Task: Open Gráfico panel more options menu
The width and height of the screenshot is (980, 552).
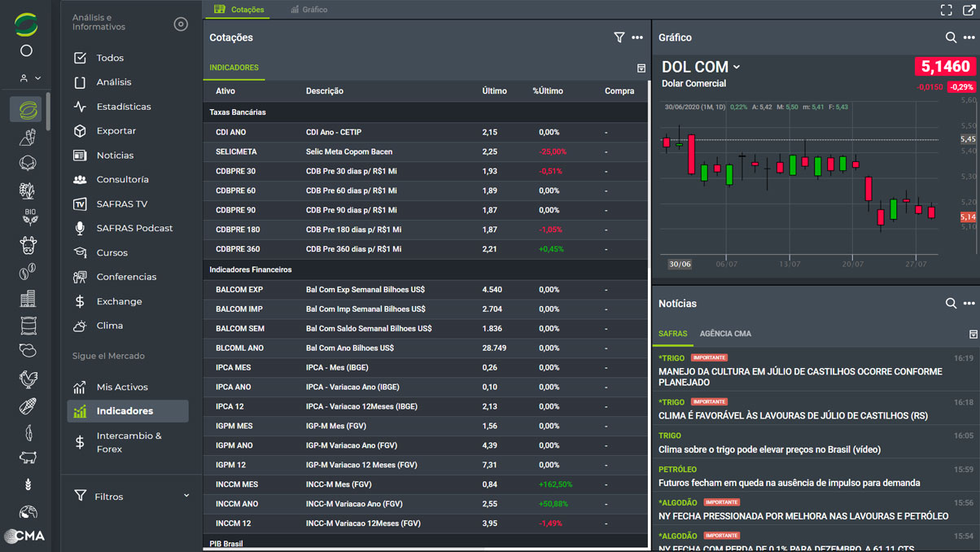Action: point(969,37)
